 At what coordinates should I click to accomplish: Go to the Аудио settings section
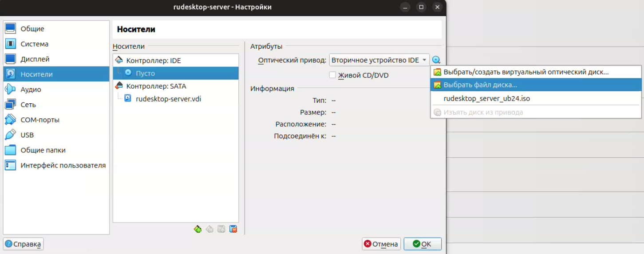click(x=31, y=90)
